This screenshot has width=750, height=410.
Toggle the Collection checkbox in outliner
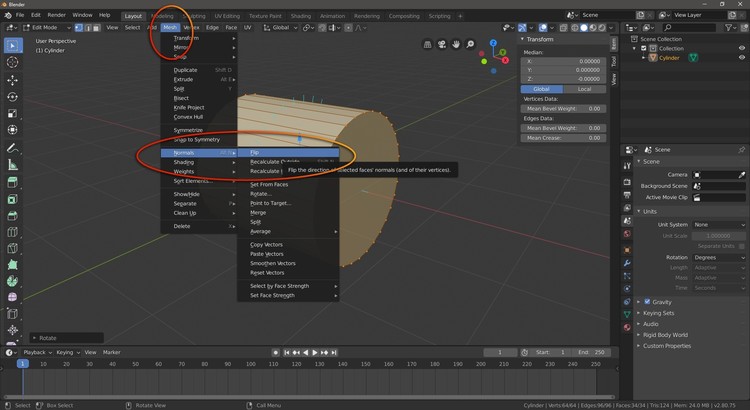(x=644, y=48)
